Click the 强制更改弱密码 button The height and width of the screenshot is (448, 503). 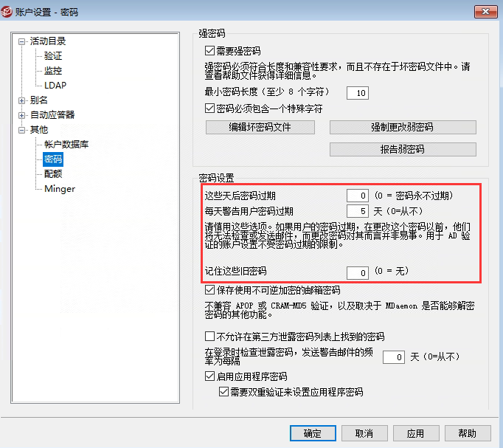point(403,128)
